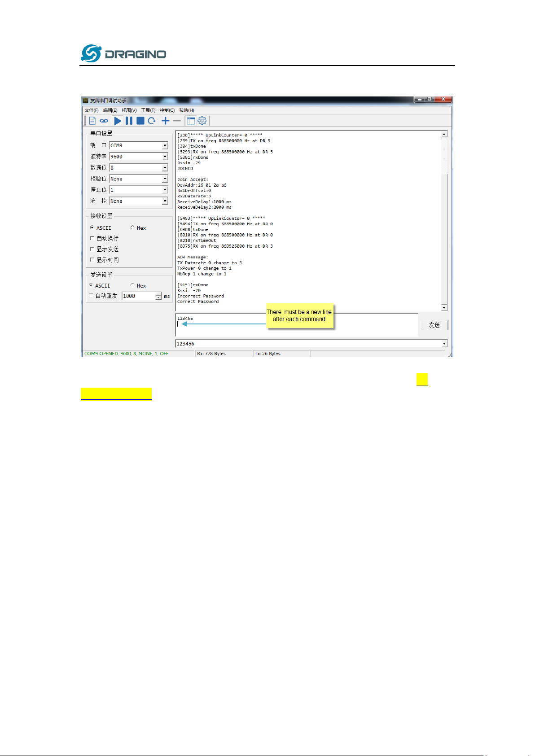The image size is (535, 756).
Task: Click the new document toolbar icon
Action: [x=92, y=121]
